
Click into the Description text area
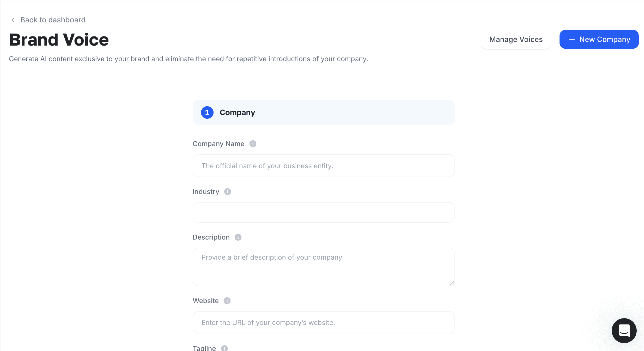coord(324,267)
